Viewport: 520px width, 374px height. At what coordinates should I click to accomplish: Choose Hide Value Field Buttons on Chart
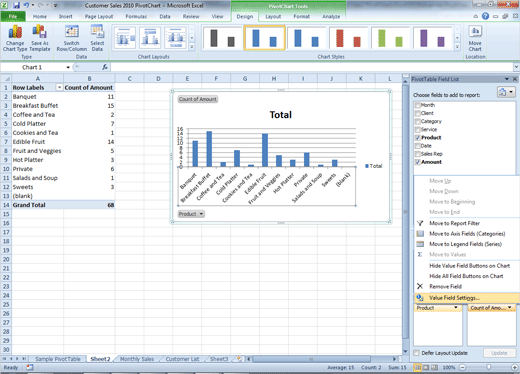click(467, 266)
